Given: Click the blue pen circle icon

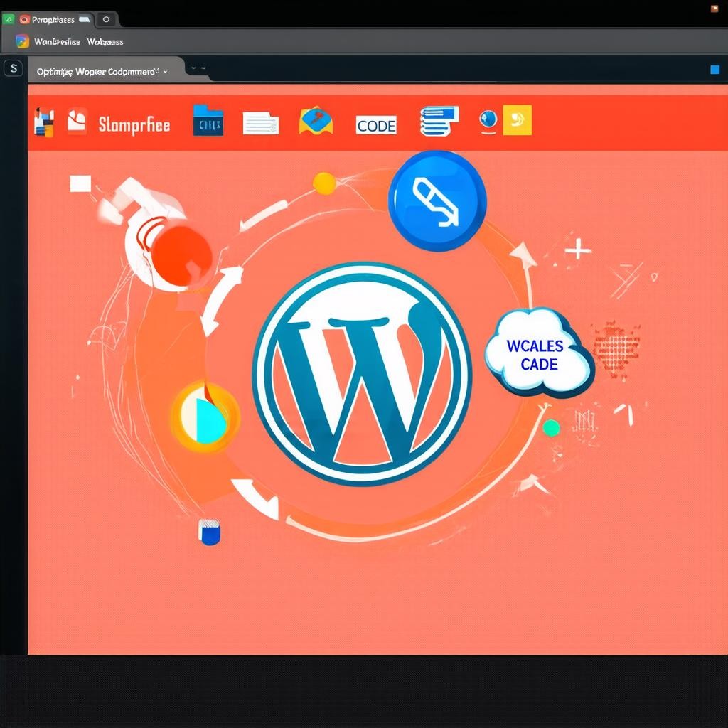Looking at the screenshot, I should (437, 200).
